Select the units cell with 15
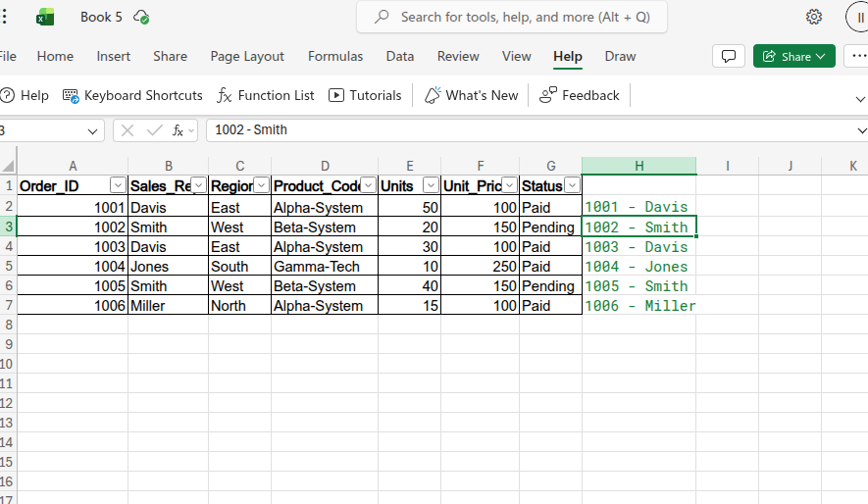The width and height of the screenshot is (868, 504). [410, 305]
